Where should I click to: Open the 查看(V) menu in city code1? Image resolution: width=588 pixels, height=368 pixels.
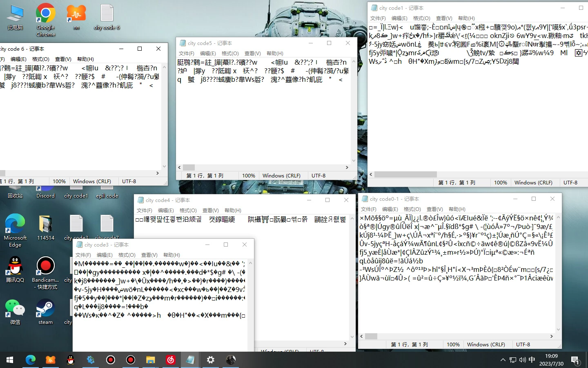click(444, 18)
